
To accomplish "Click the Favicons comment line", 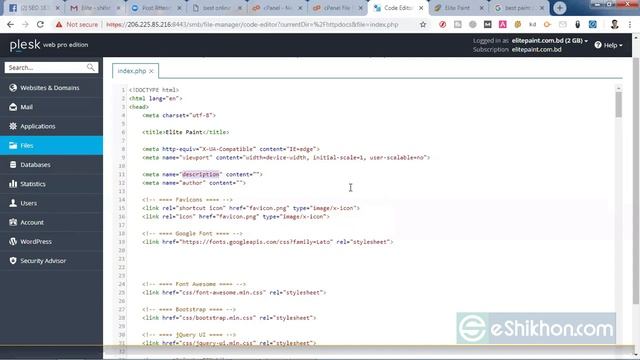I will pyautogui.click(x=187, y=200).
